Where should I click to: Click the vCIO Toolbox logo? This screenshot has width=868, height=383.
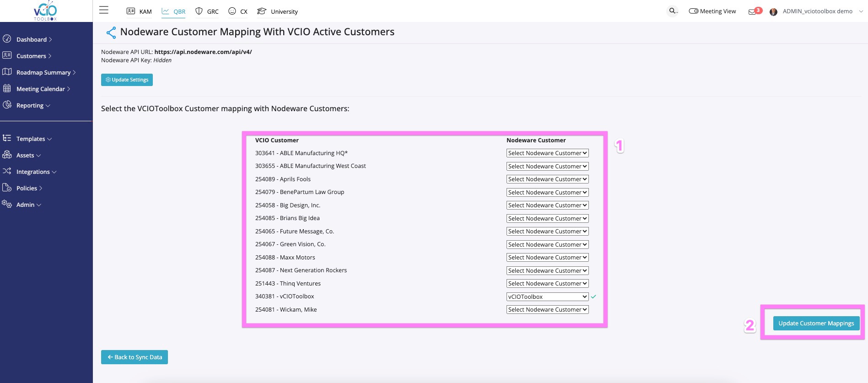[45, 11]
